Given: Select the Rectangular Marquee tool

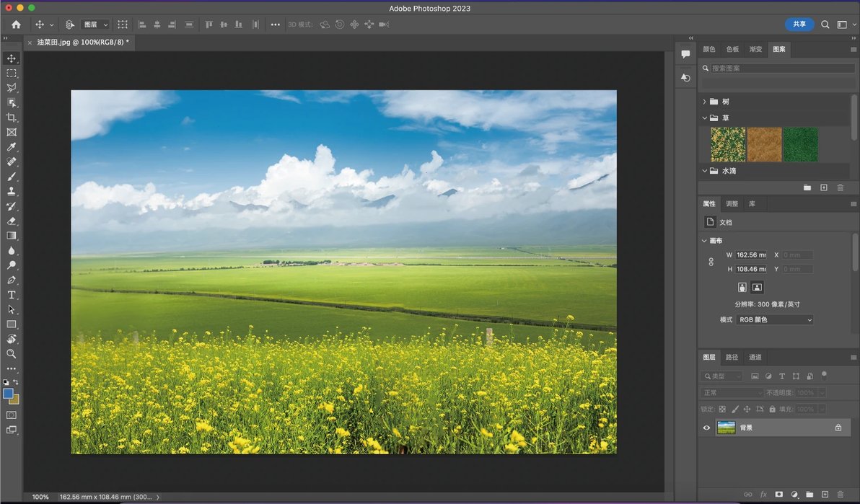Looking at the screenshot, I should tap(11, 73).
